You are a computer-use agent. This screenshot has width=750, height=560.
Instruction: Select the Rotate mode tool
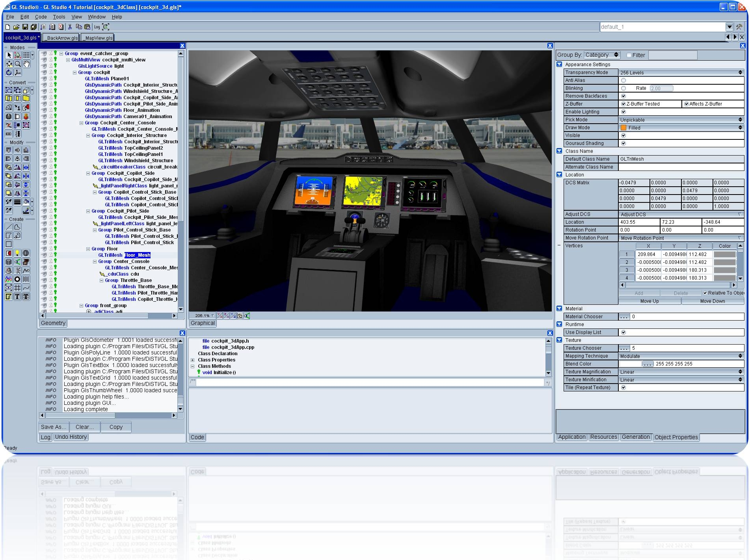coord(9,72)
